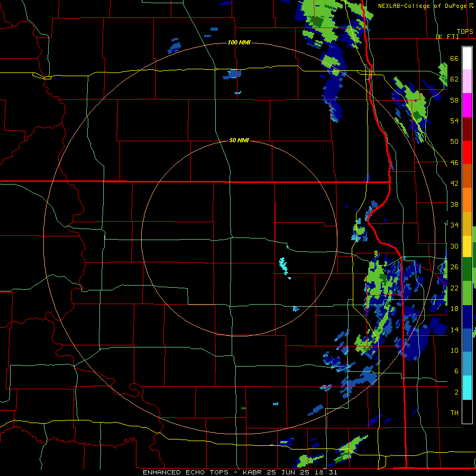Click the '62' scale value
Viewport: 476px width, 476px height.
(454, 79)
